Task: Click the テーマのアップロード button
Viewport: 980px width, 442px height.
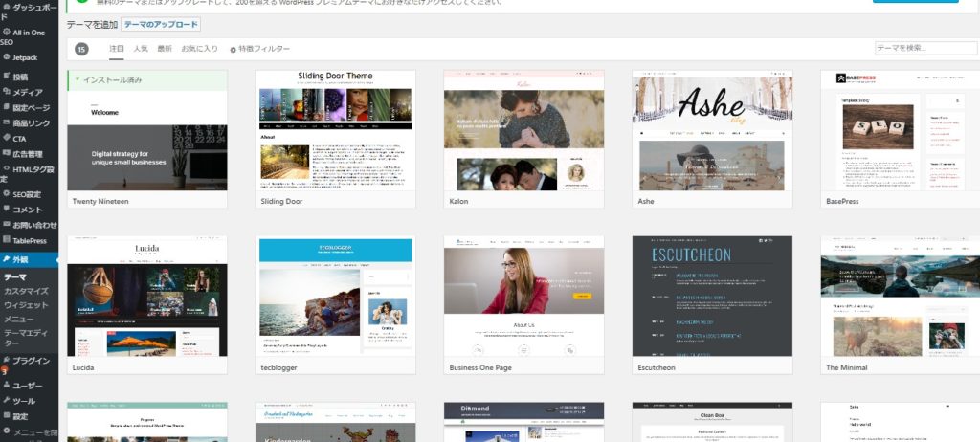Action: 161,25
